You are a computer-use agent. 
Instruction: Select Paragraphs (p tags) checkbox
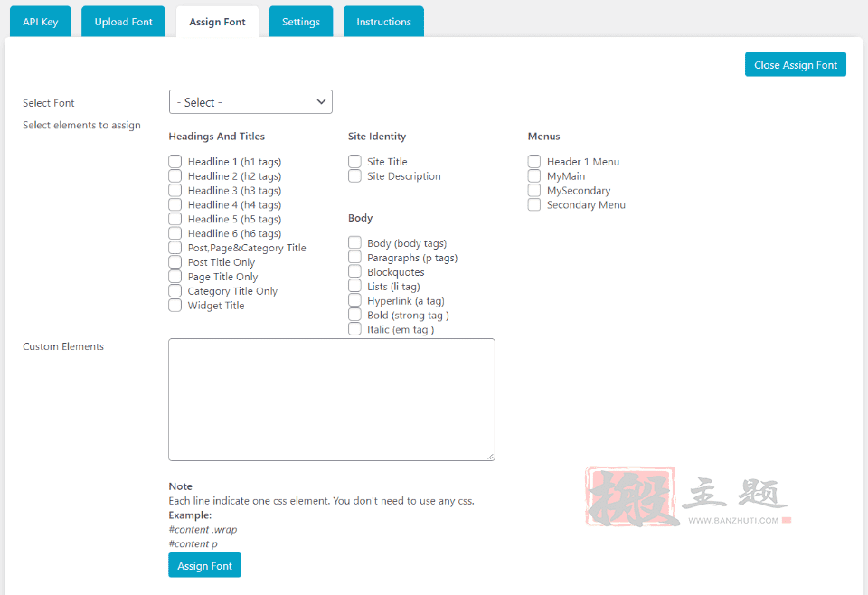click(354, 258)
